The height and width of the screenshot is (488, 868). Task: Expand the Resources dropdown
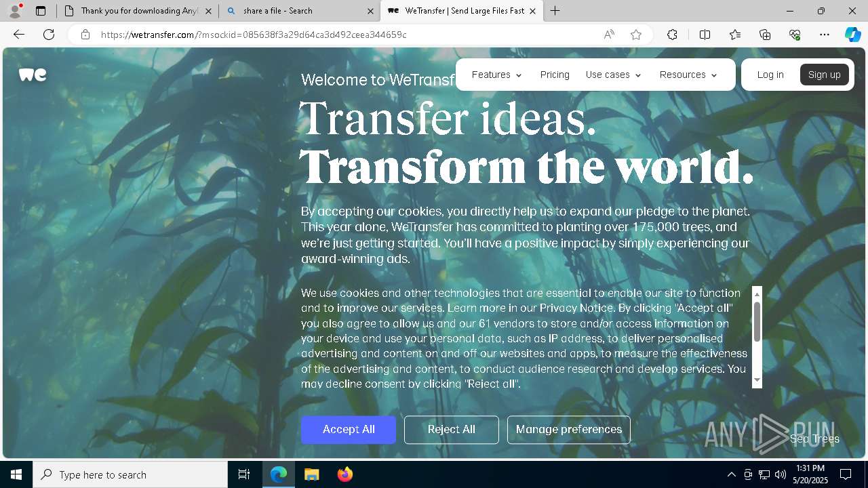[688, 75]
